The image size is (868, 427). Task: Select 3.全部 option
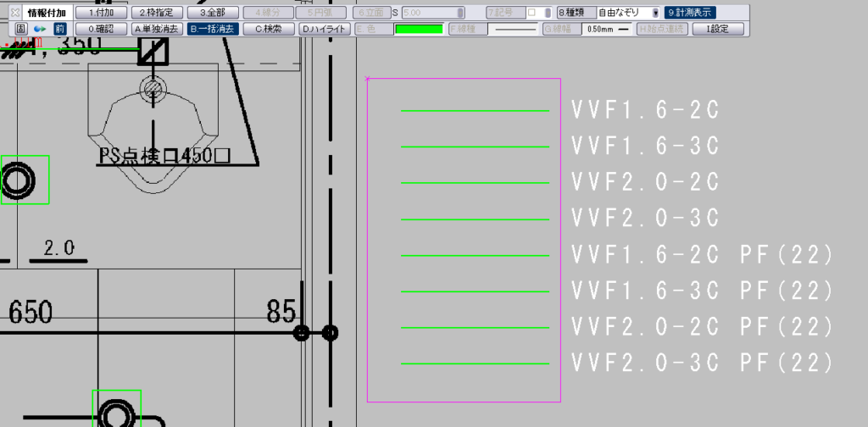point(212,13)
